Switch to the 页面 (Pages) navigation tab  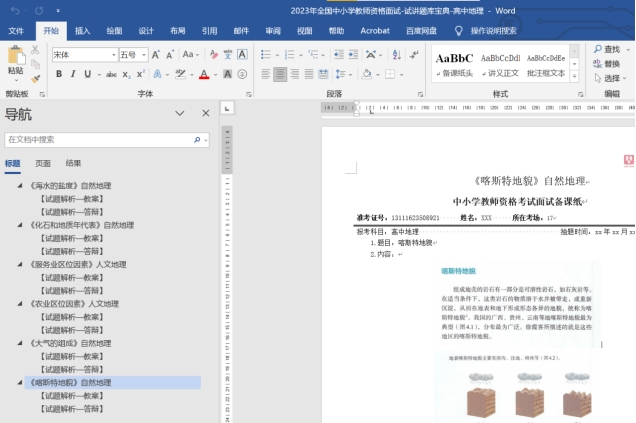[43, 163]
